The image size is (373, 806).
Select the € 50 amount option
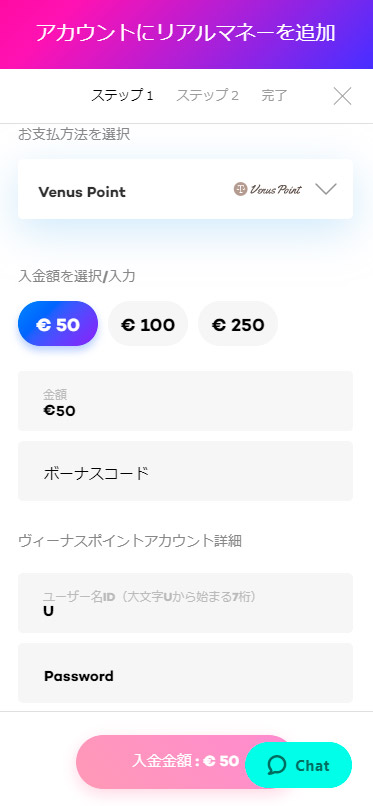[58, 324]
